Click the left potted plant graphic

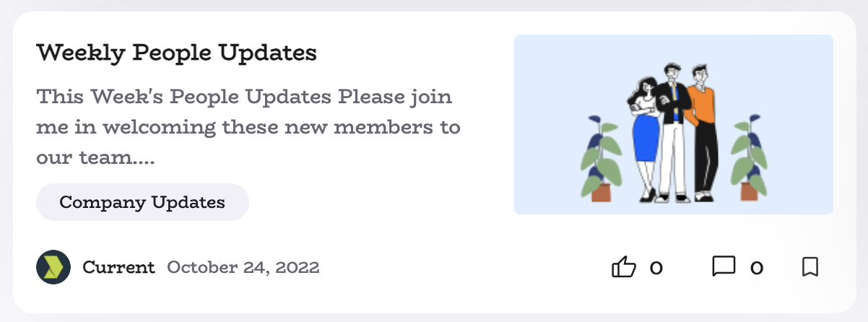point(599,159)
